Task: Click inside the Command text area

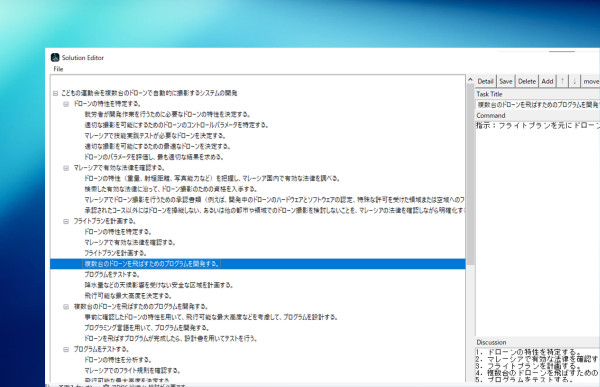Action: click(538, 229)
